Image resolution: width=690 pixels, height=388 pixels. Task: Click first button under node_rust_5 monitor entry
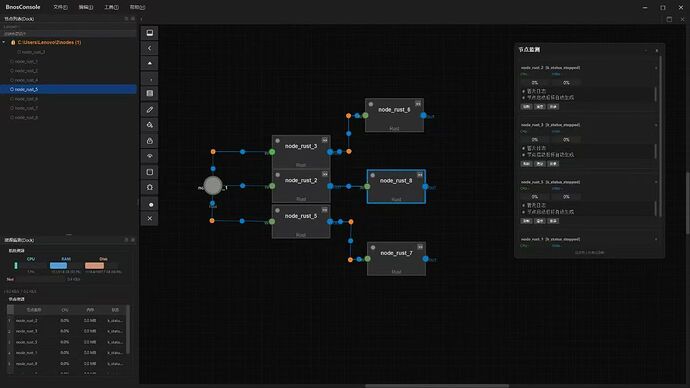click(x=526, y=221)
